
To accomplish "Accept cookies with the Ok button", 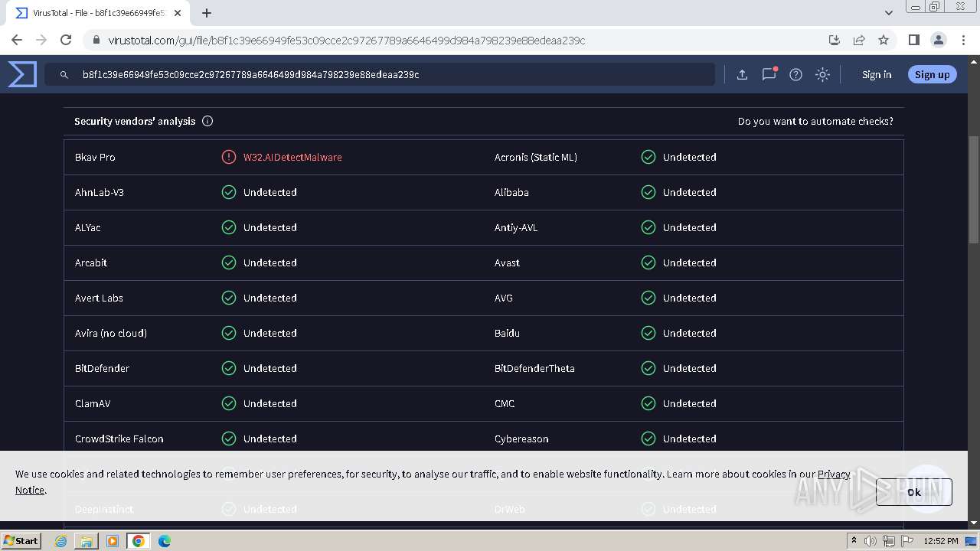I will click(914, 492).
